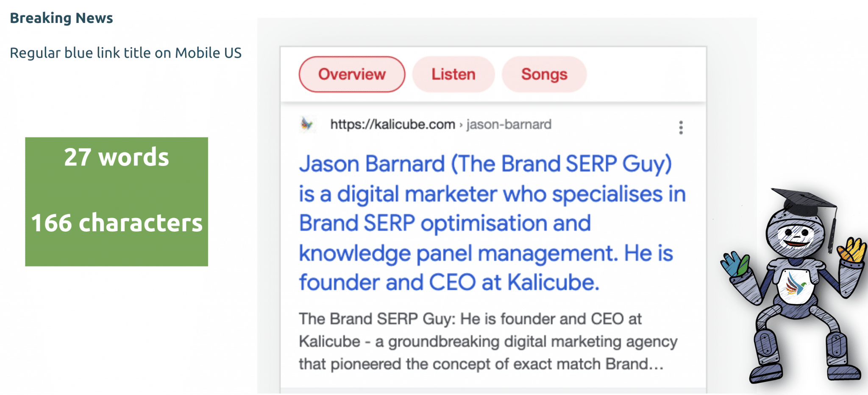The image size is (868, 395).
Task: Click the Regular blue link title caption
Action: [x=125, y=53]
